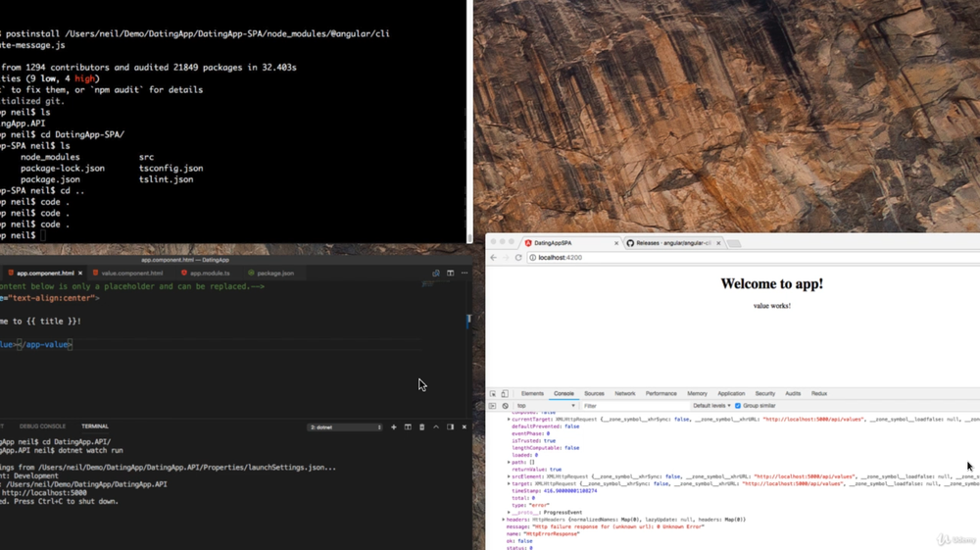Switch to the DEBUG CONSOLE panel tab
Viewport: 980px width, 550px height.
pyautogui.click(x=42, y=426)
